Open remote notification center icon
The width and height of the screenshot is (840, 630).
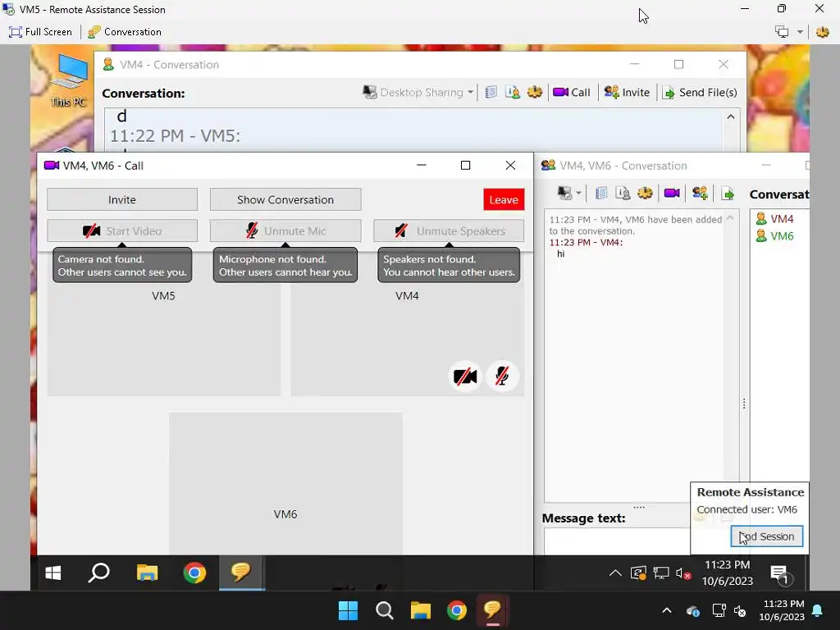[x=781, y=574]
